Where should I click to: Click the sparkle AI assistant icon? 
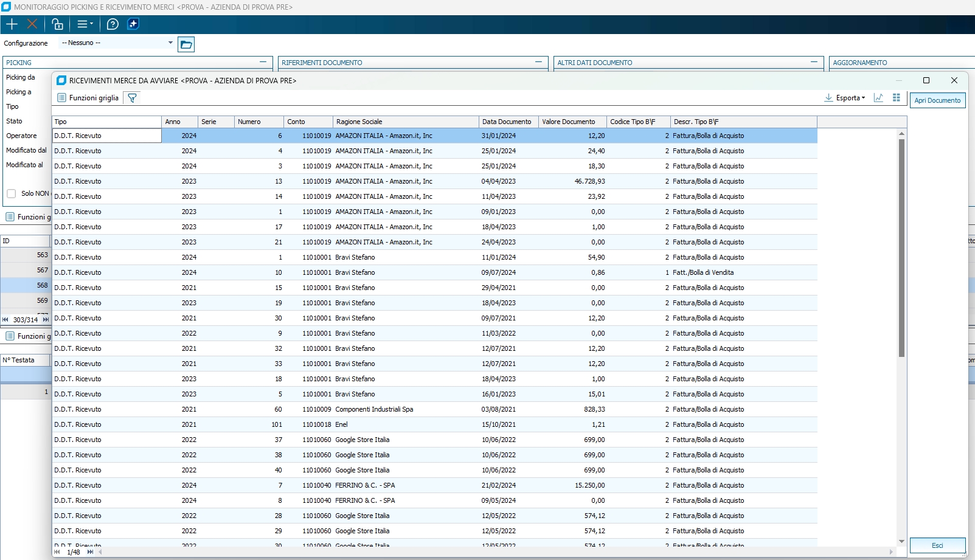[x=133, y=24]
